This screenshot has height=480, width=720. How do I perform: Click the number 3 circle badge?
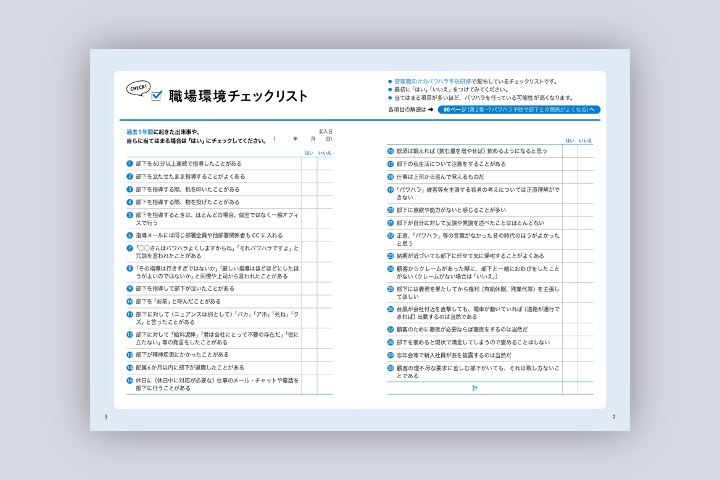click(x=129, y=189)
